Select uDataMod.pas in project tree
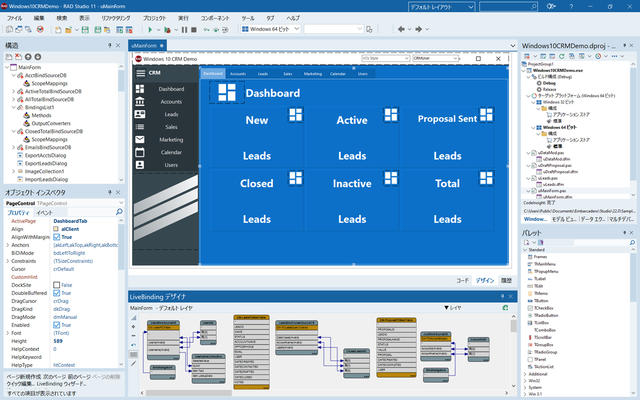 point(550,152)
